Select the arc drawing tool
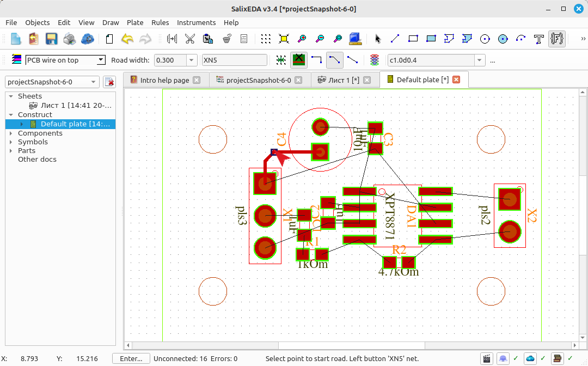The width and height of the screenshot is (588, 366). coord(521,39)
